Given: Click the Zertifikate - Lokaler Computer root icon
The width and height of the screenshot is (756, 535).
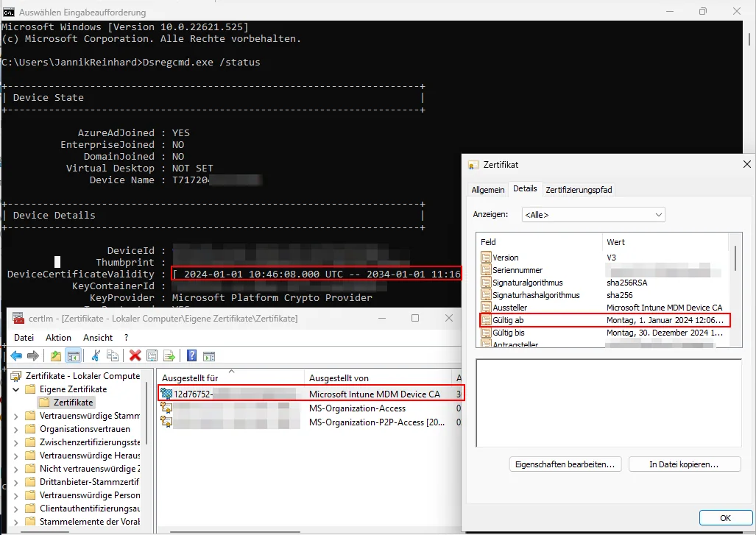Looking at the screenshot, I should pos(16,376).
